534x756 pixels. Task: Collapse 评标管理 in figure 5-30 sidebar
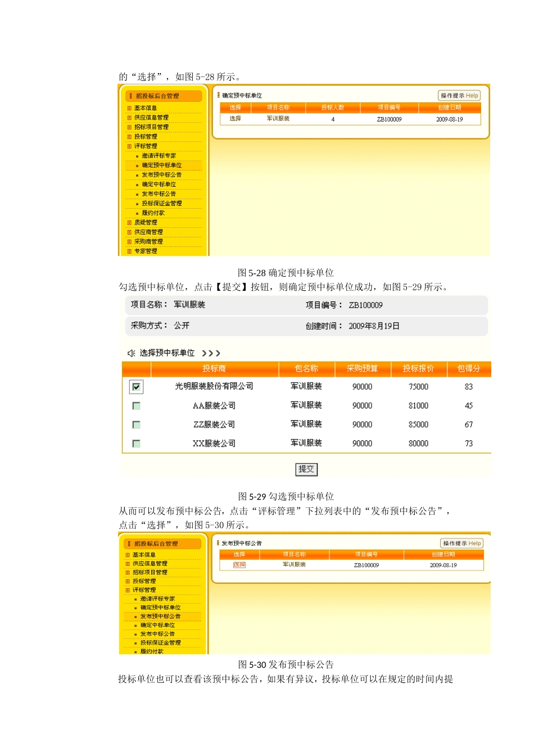pyautogui.click(x=144, y=590)
